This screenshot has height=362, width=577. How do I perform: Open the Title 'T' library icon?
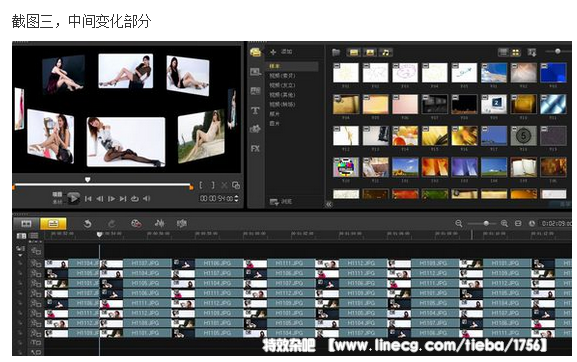255,110
